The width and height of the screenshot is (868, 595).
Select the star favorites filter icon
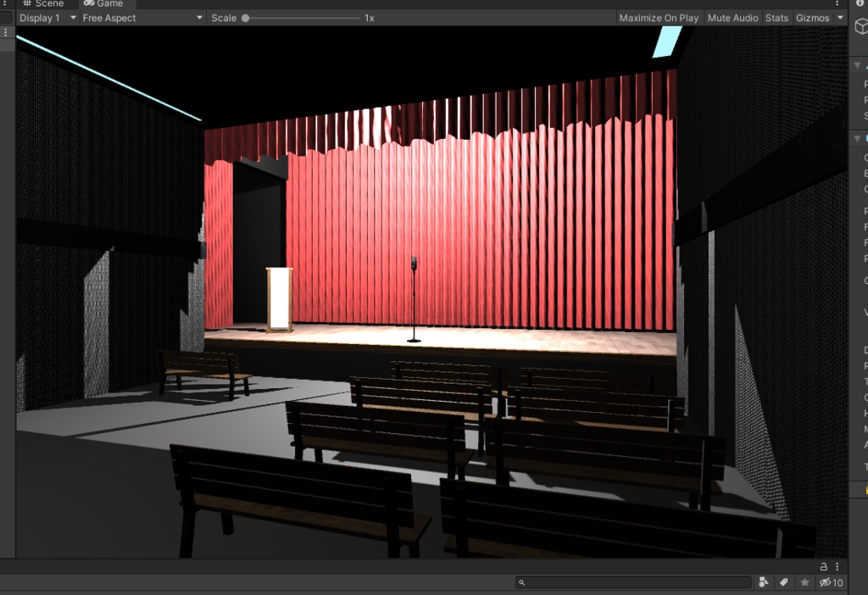803,582
